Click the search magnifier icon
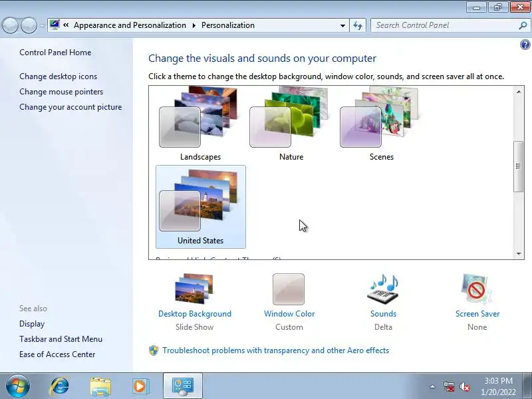This screenshot has width=532, height=399. pyautogui.click(x=523, y=25)
